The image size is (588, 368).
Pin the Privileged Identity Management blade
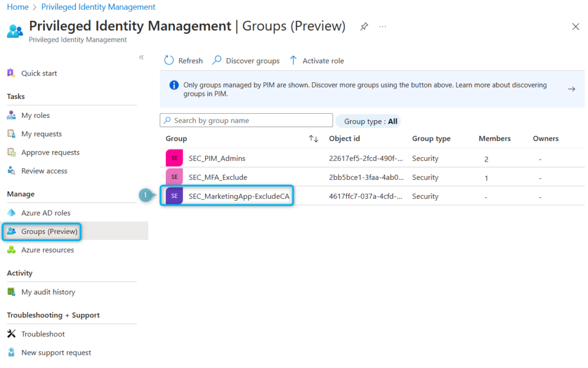[x=364, y=26]
